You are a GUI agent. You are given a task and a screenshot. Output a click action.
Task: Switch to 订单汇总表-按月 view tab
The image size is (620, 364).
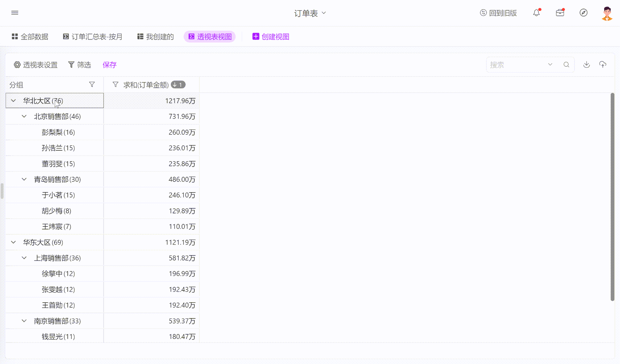click(93, 37)
